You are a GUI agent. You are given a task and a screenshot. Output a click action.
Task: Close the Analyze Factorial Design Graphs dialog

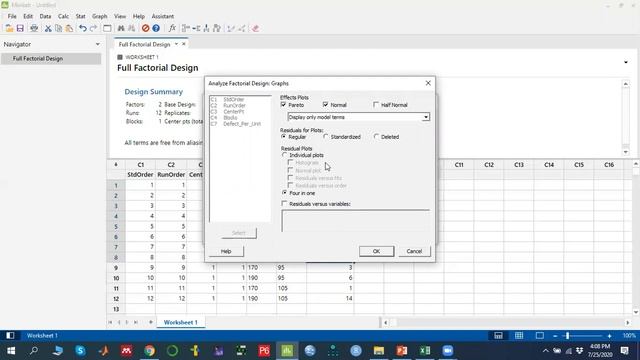(x=428, y=83)
